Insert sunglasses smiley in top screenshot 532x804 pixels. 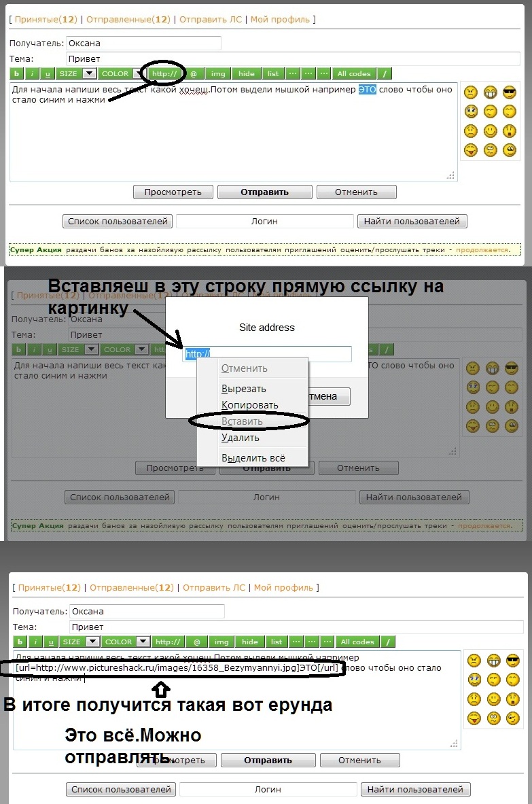tap(510, 92)
